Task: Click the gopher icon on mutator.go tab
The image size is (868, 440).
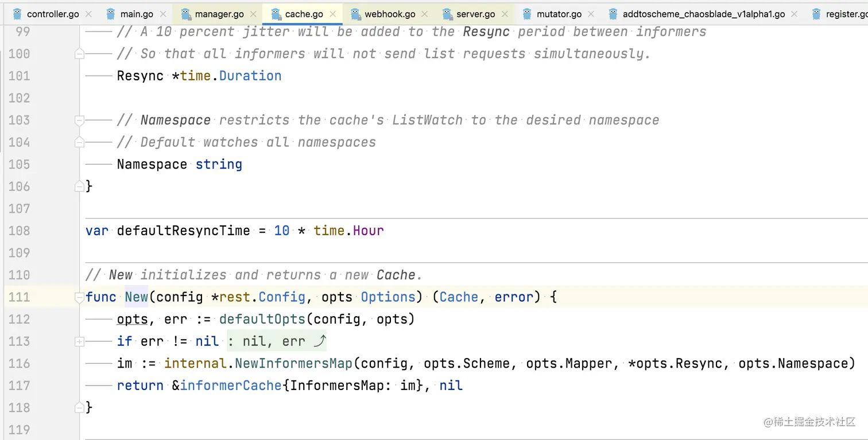Action: click(x=527, y=14)
